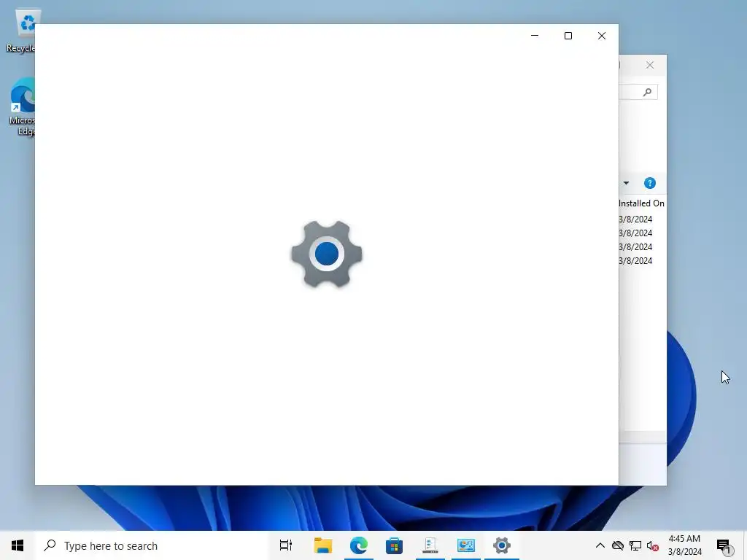This screenshot has height=560, width=747.
Task: Open the Windows Start menu
Action: click(x=18, y=545)
